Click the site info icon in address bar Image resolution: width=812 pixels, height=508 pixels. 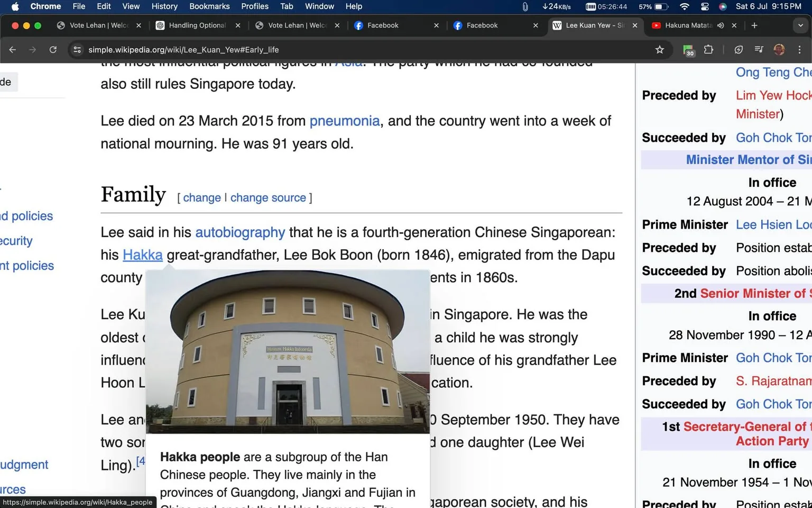click(x=77, y=49)
